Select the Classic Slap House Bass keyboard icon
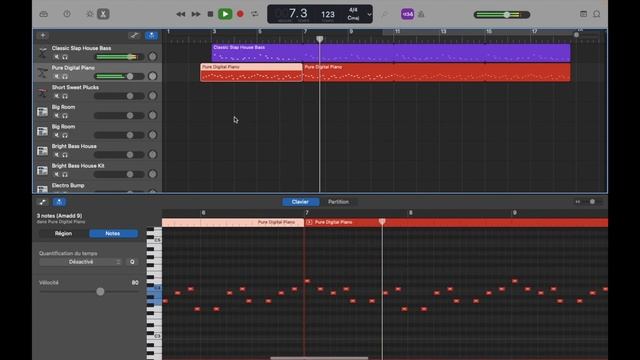Image resolution: width=640 pixels, height=360 pixels. [x=42, y=53]
